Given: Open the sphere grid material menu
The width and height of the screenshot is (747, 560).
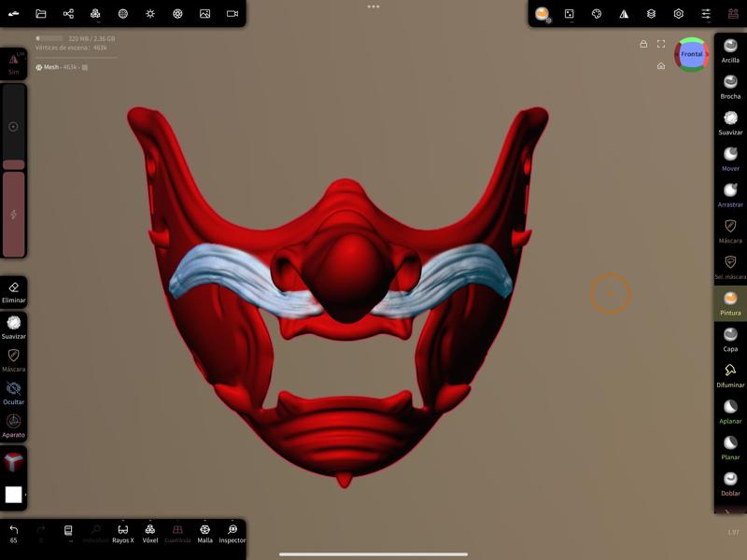Looking at the screenshot, I should 123,13.
